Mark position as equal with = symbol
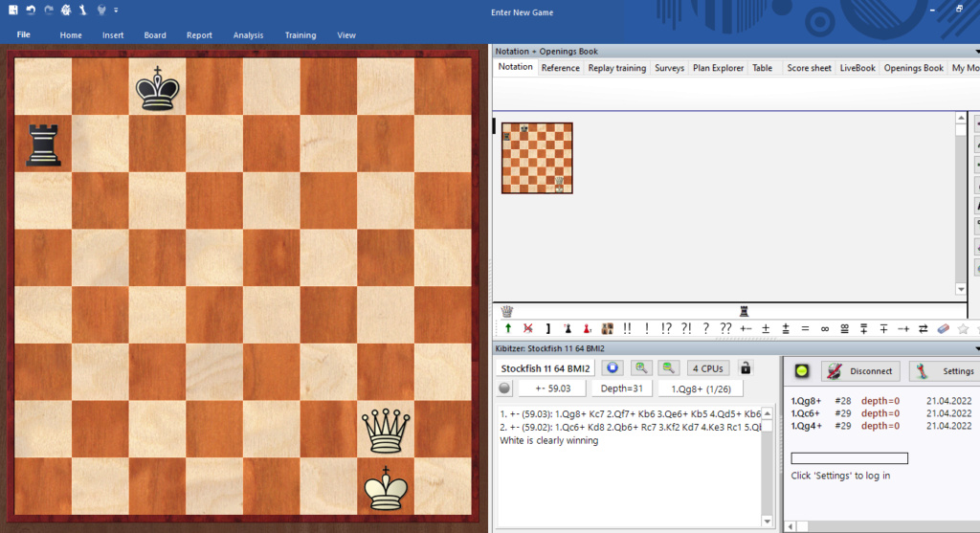Image resolution: width=980 pixels, height=533 pixels. [x=805, y=328]
